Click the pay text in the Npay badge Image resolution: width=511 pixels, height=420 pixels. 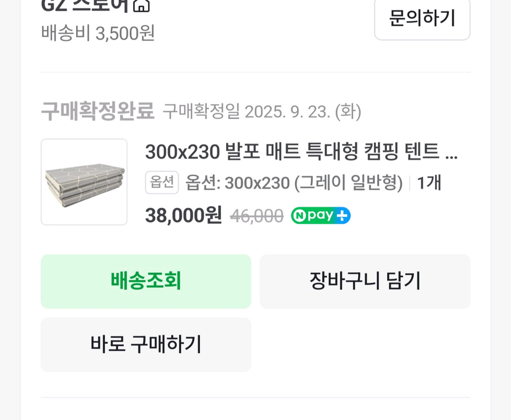point(320,216)
